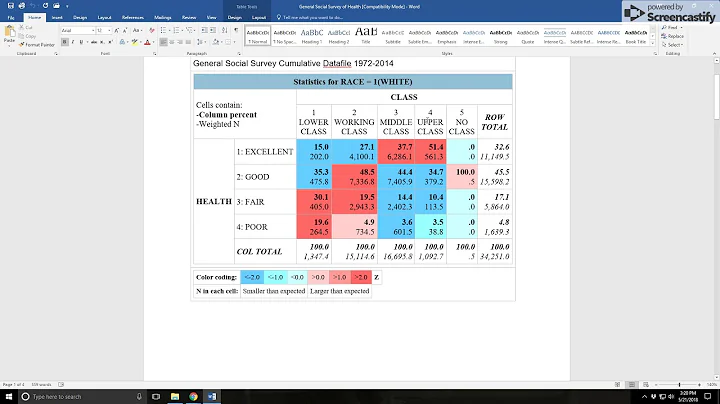Screen dimensions: 720x404
Task: Open the Font size combo box
Action: pos(104,30)
